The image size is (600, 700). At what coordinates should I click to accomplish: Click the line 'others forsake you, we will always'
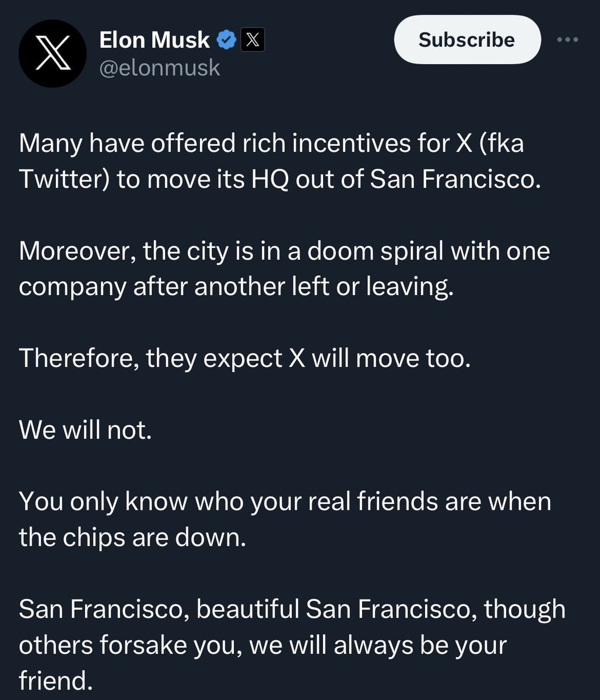pyautogui.click(x=262, y=645)
